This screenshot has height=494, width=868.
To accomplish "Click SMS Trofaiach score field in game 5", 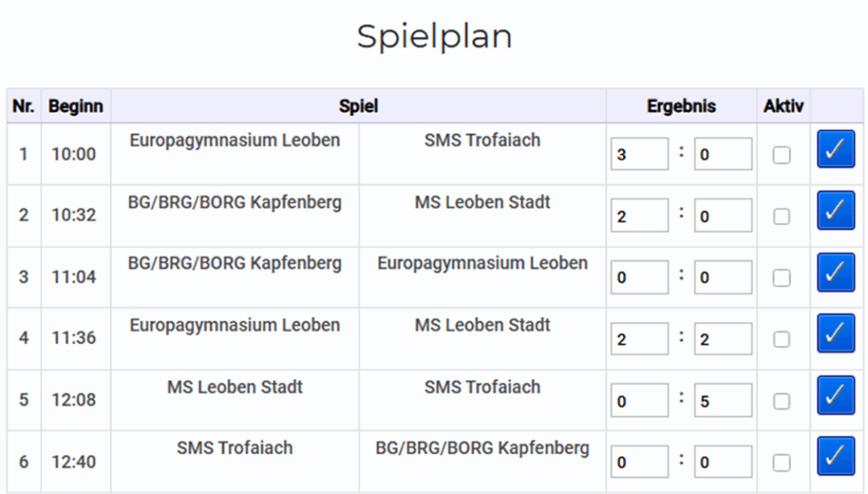I will tap(722, 402).
